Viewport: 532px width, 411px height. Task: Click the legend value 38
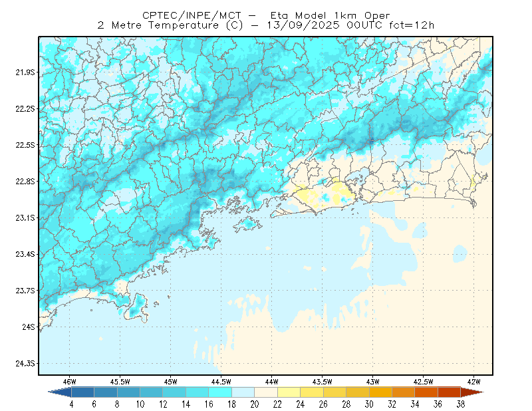tap(461, 404)
